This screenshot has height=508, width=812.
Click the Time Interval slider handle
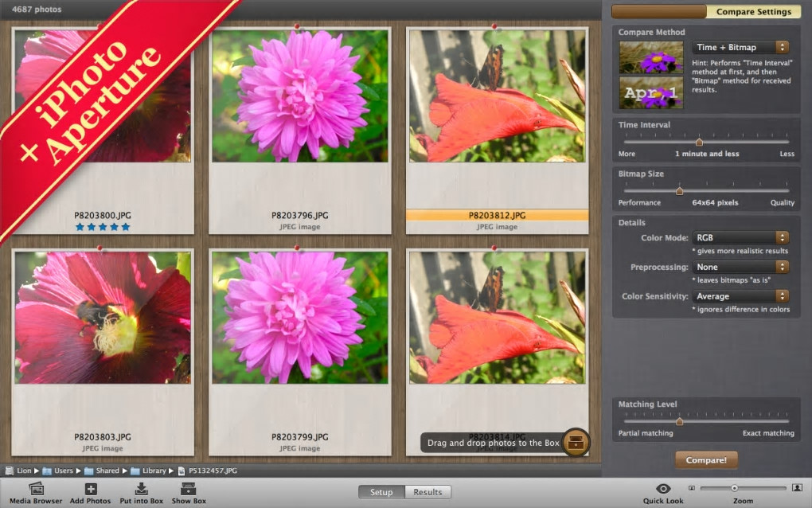point(699,142)
